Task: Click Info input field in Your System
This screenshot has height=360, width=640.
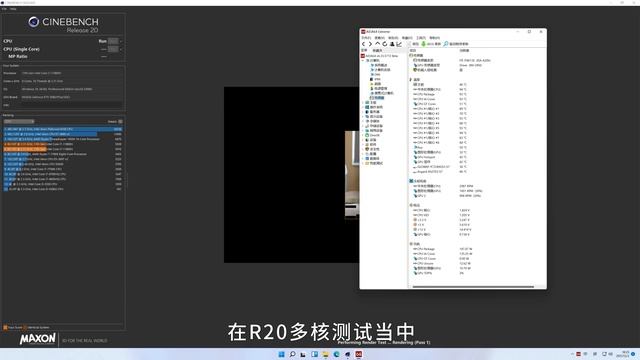Action: point(72,105)
